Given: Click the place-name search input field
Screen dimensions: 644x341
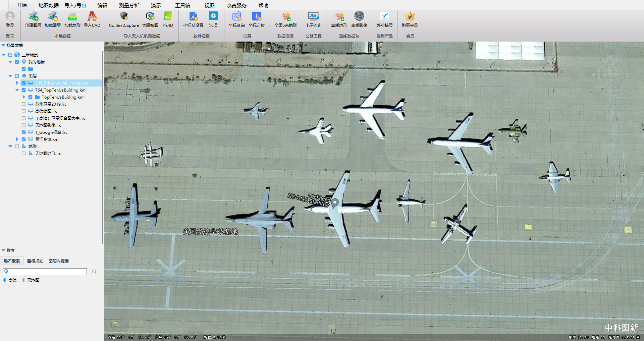Looking at the screenshot, I should [45, 272].
